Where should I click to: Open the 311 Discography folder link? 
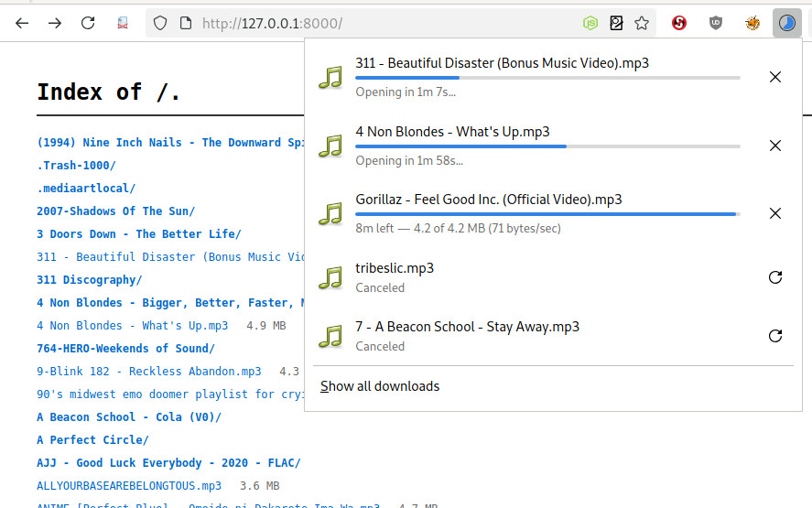tap(89, 280)
